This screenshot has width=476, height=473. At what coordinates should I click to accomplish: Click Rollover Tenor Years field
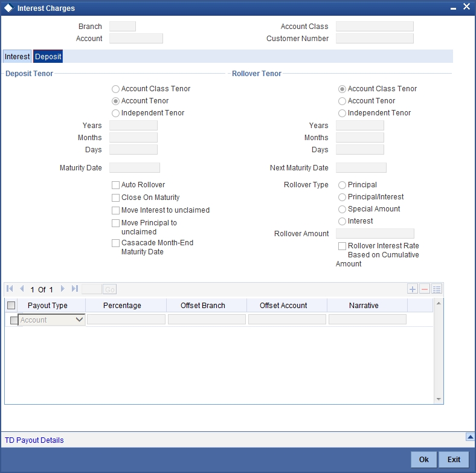(360, 126)
